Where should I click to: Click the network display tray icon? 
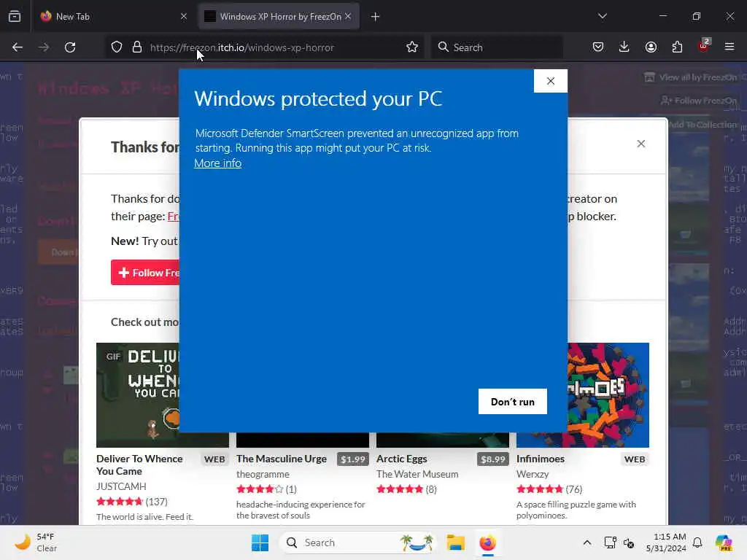610,542
